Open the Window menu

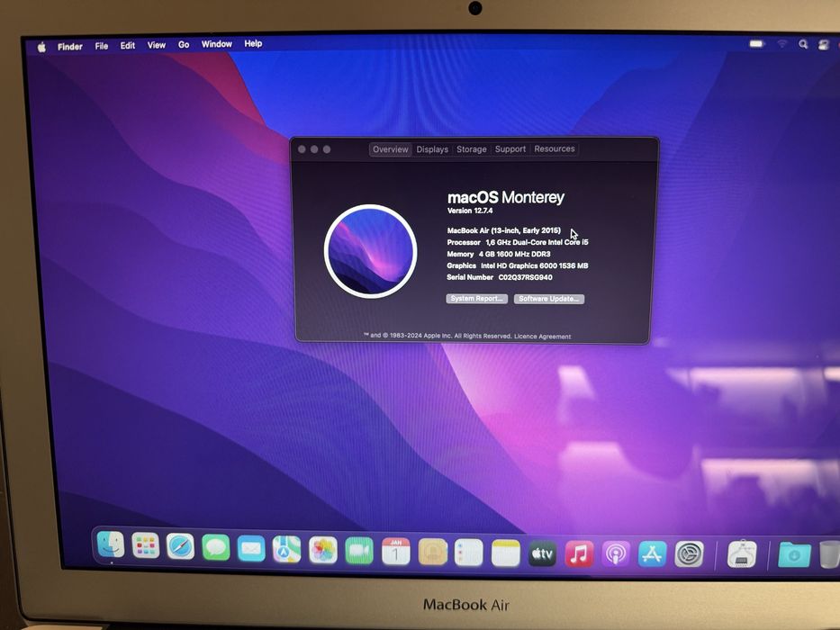click(x=216, y=44)
